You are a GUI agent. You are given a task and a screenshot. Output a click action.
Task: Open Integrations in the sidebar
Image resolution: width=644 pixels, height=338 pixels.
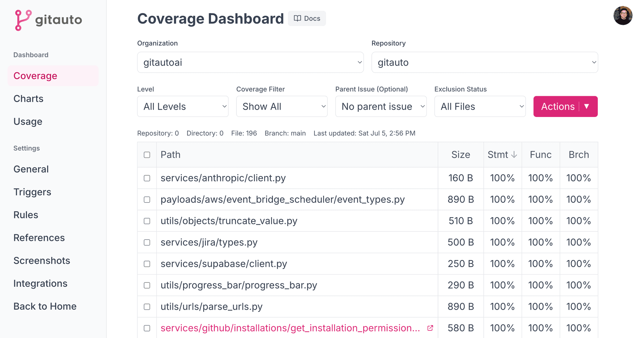click(x=40, y=283)
